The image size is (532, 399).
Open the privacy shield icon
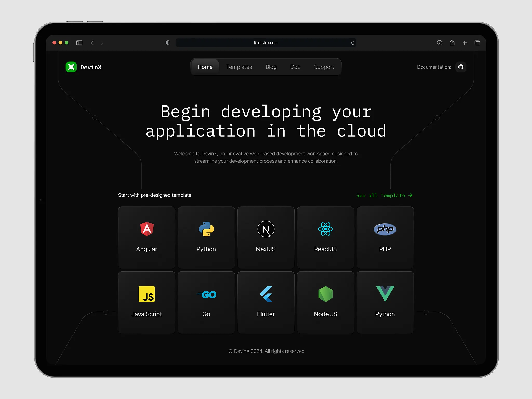tap(168, 43)
